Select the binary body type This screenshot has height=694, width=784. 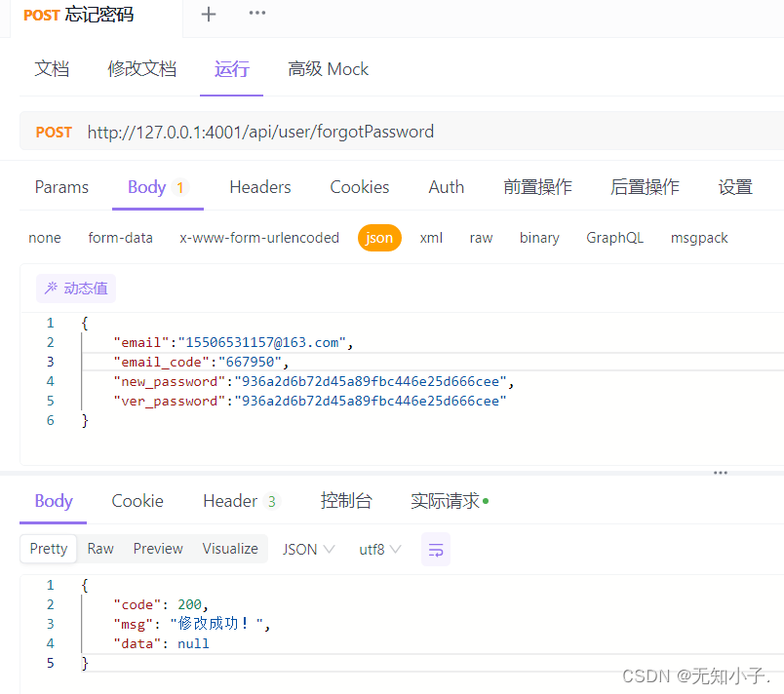(x=539, y=238)
